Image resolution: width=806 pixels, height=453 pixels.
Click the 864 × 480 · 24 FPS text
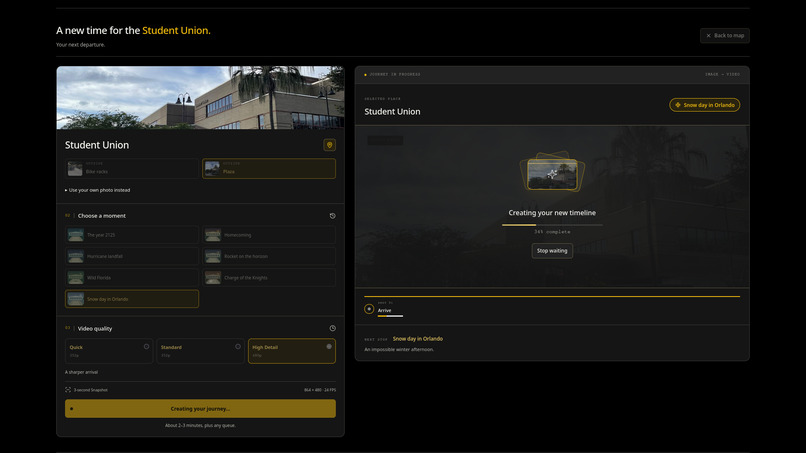click(x=320, y=390)
